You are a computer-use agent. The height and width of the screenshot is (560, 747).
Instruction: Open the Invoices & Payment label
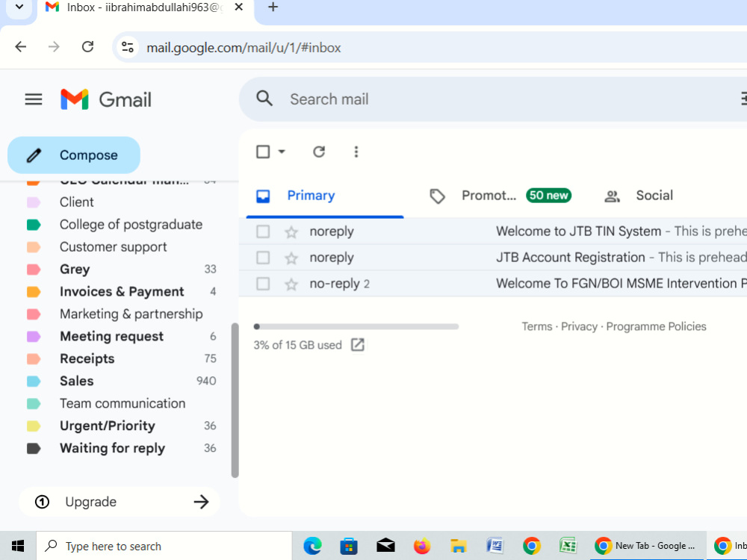122,292
